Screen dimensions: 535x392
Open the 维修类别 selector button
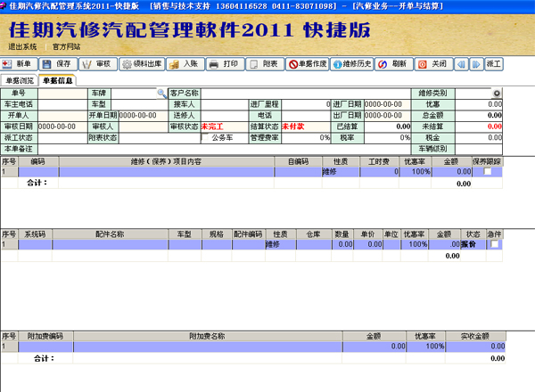[497, 93]
